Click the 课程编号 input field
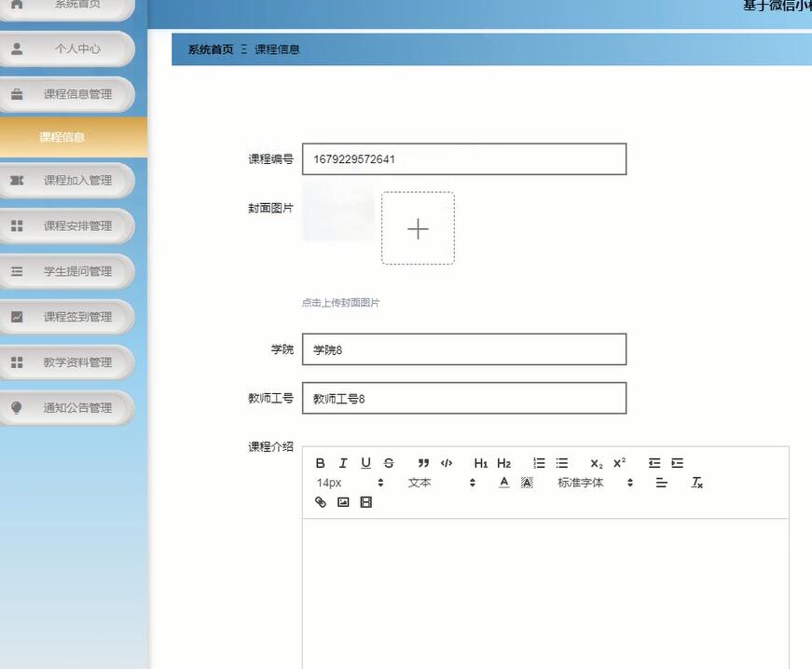Viewport: 812px width, 669px height. [463, 158]
